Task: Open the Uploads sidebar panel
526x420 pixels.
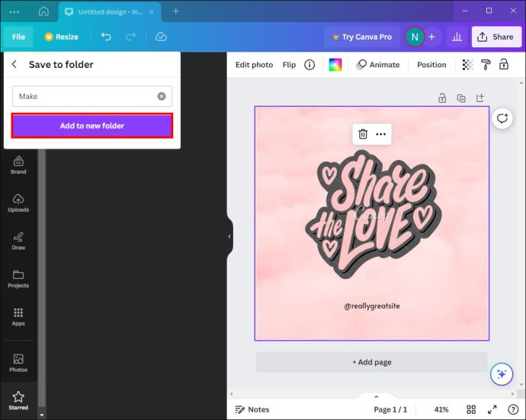Action: tap(18, 203)
